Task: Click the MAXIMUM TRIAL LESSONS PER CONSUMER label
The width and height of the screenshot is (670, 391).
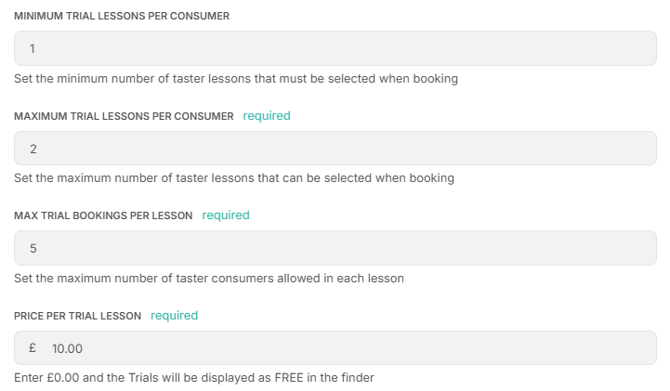Action: click(124, 116)
